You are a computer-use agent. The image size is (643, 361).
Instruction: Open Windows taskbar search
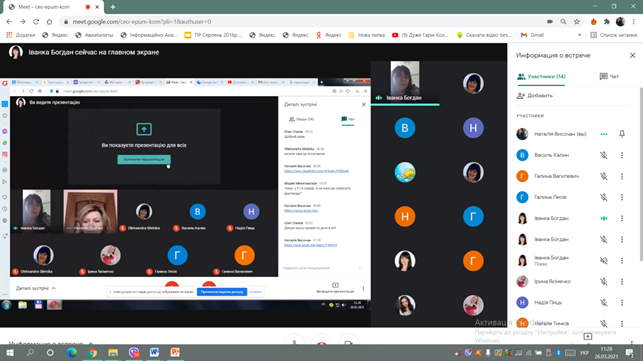[30, 352]
